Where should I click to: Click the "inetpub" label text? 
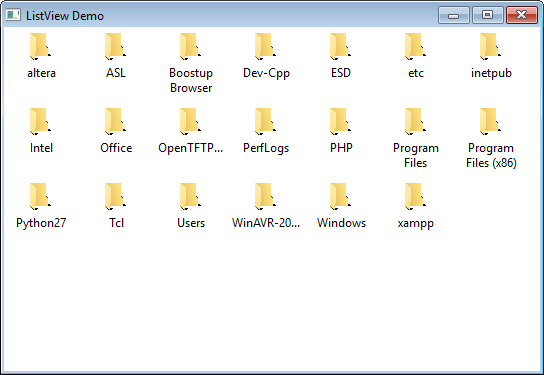coord(491,73)
